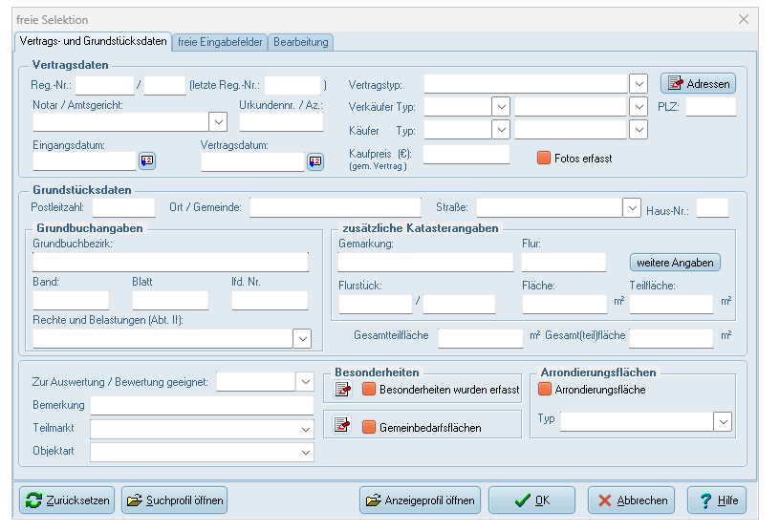Open the Vertragsdatum calendar picker icon
The height and width of the screenshot is (532, 780).
pos(315,161)
